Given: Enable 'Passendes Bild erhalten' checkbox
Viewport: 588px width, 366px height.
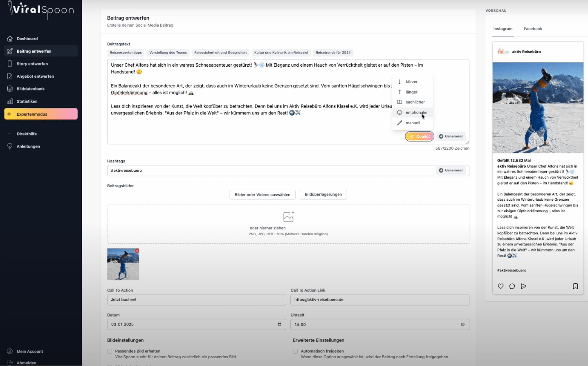Looking at the screenshot, I should tap(110, 351).
